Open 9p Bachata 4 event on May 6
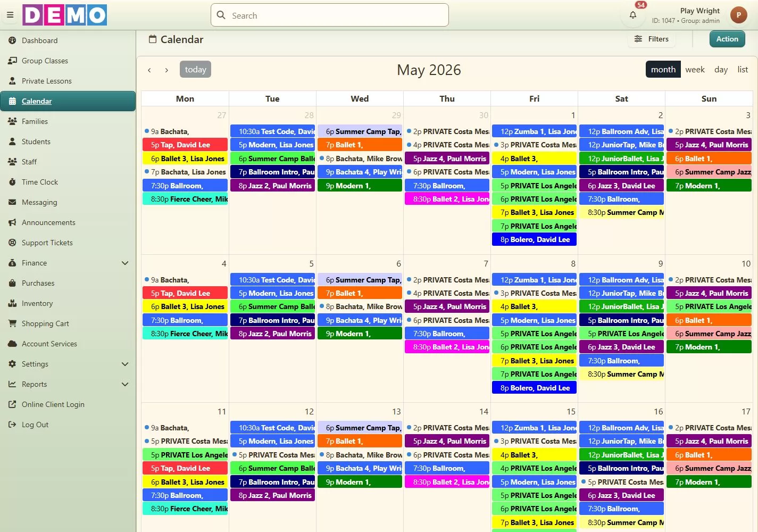Image resolution: width=758 pixels, height=532 pixels. [360, 320]
